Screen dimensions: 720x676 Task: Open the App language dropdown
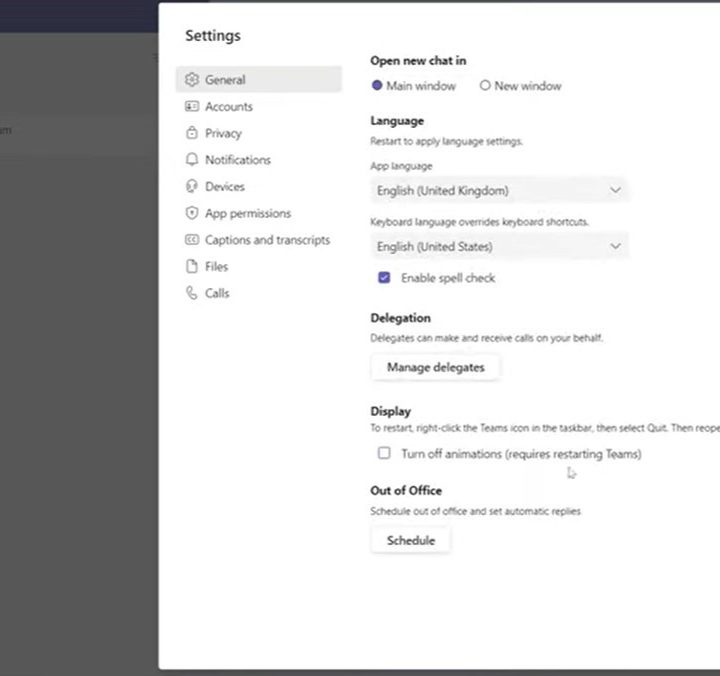[499, 190]
